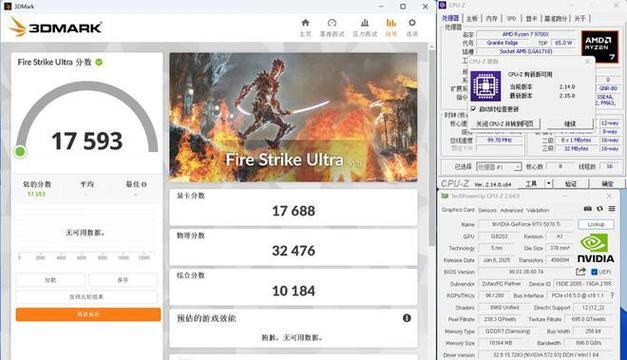Go to the 3DMark home icon
The width and height of the screenshot is (627, 360).
click(306, 23)
